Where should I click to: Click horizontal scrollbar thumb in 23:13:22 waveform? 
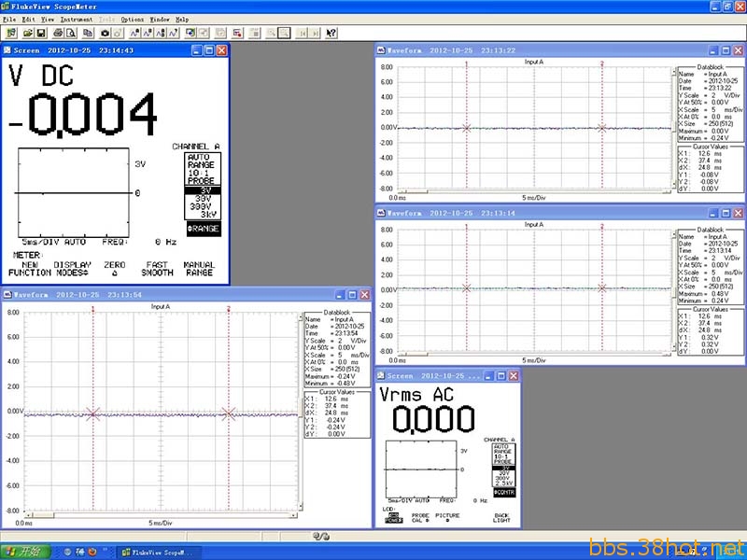coord(416,192)
